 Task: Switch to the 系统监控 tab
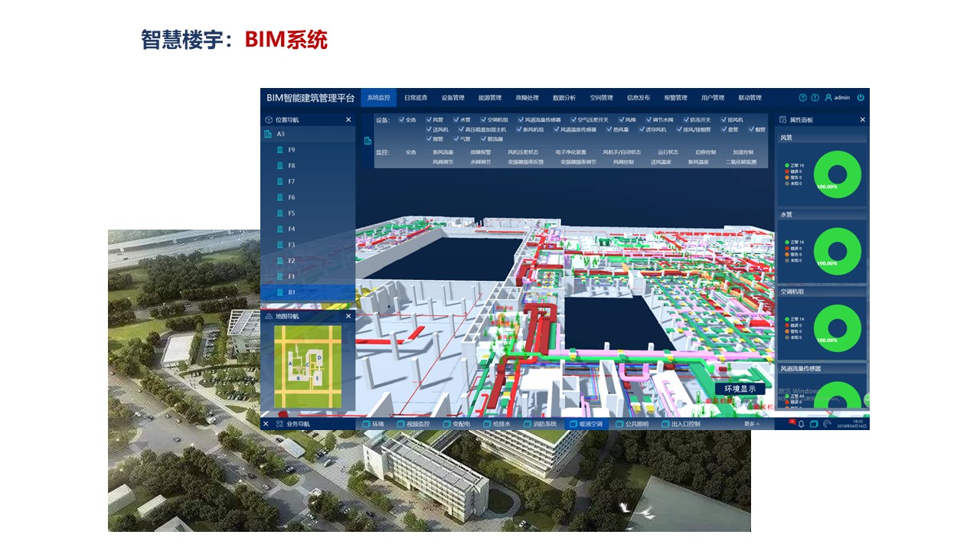[x=378, y=98]
